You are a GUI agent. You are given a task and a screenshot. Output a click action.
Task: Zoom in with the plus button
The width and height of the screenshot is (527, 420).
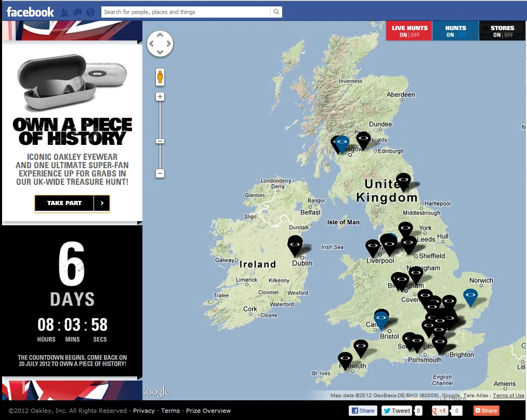160,97
